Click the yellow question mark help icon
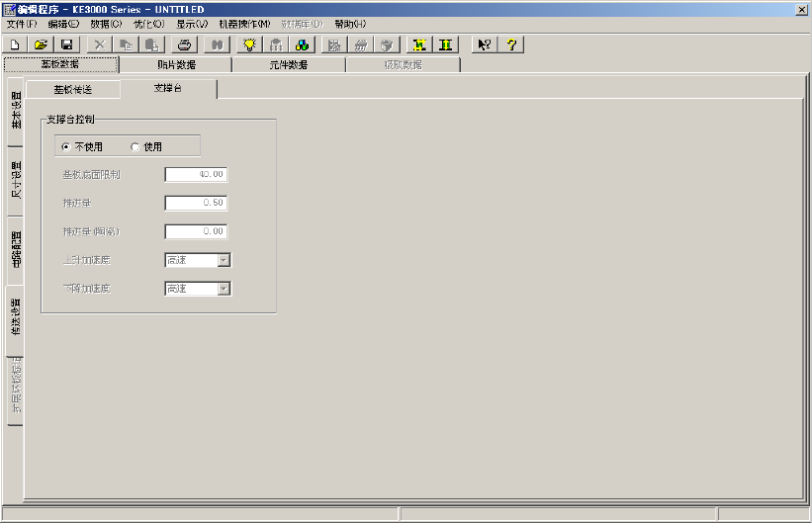This screenshot has height=523, width=812. 511,45
